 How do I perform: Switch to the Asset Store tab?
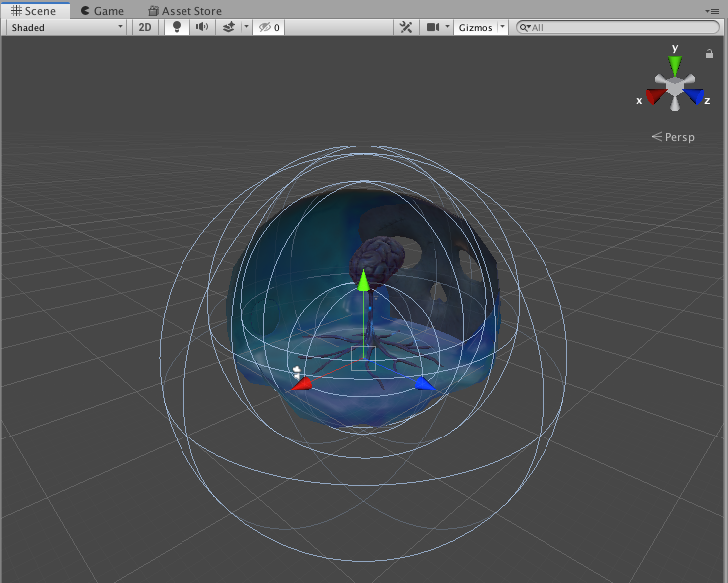184,11
